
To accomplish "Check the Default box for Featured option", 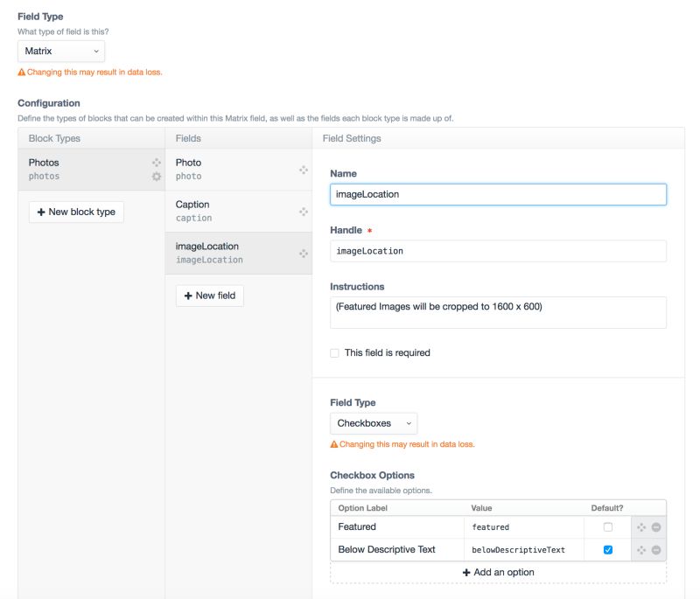I will pyautogui.click(x=608, y=527).
